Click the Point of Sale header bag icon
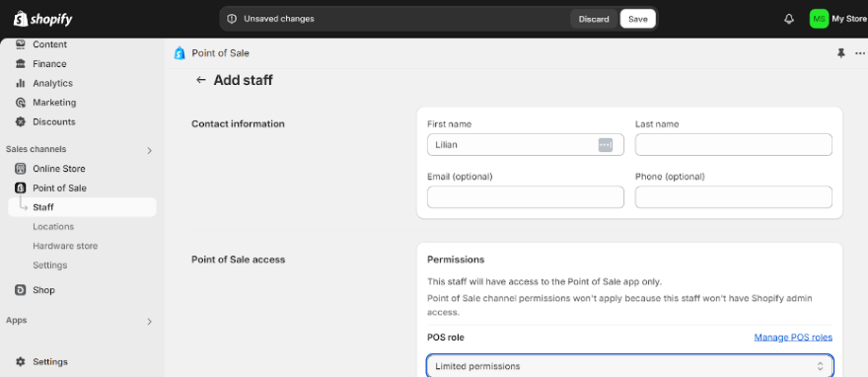The image size is (868, 377). (180, 53)
